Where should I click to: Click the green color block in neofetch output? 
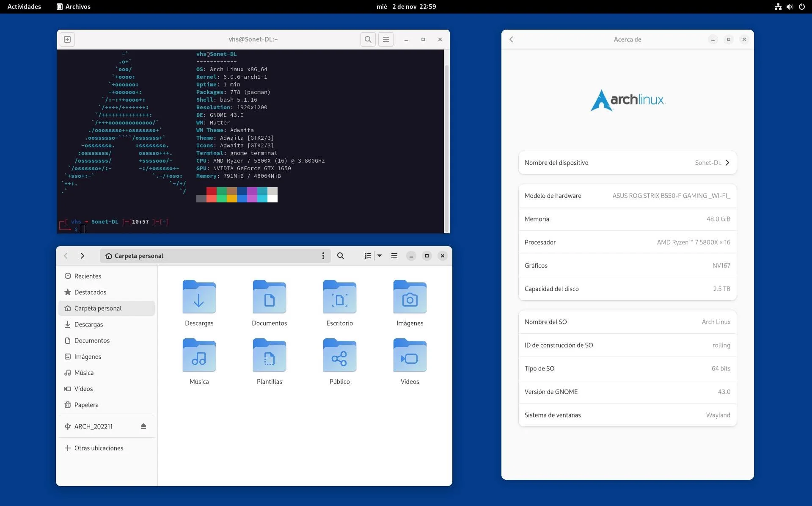222,191
